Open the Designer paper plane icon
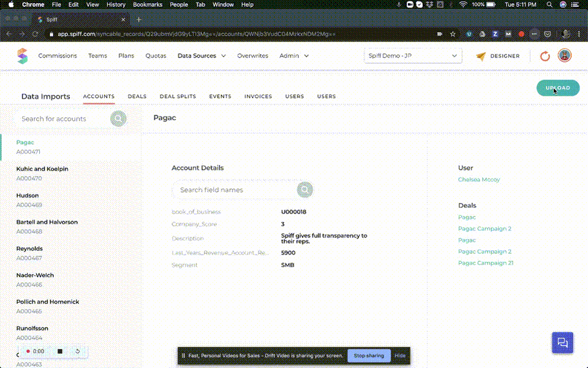The image size is (588, 368). pos(481,56)
